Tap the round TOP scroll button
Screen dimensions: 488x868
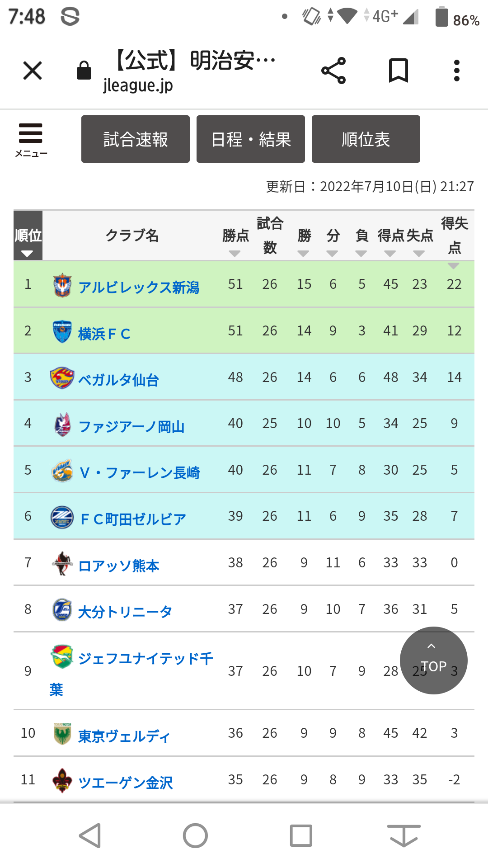point(433,660)
